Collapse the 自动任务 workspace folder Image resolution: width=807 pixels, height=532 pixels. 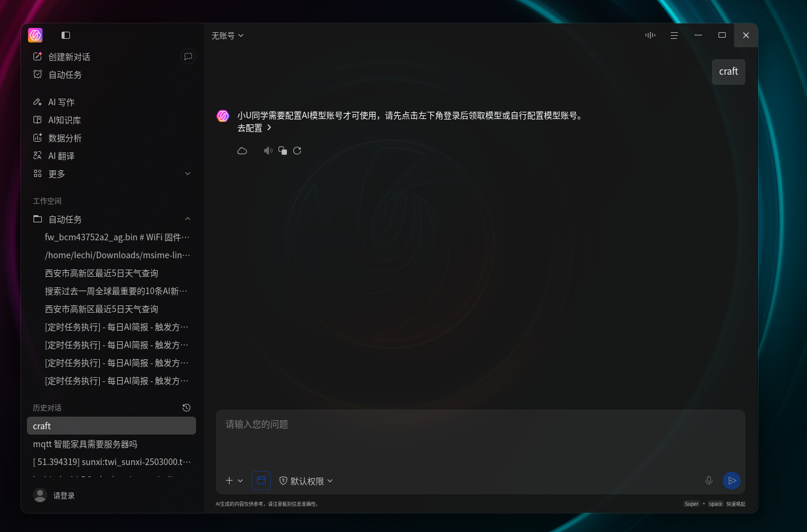click(x=188, y=219)
